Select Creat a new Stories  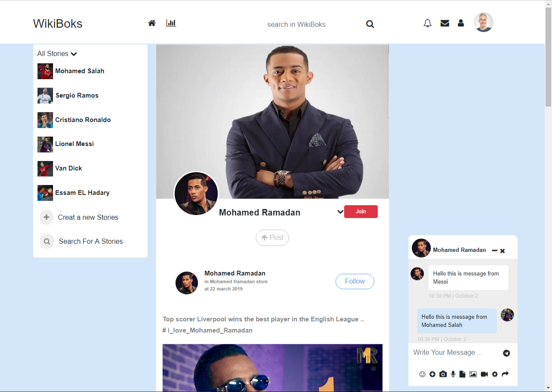(x=88, y=218)
